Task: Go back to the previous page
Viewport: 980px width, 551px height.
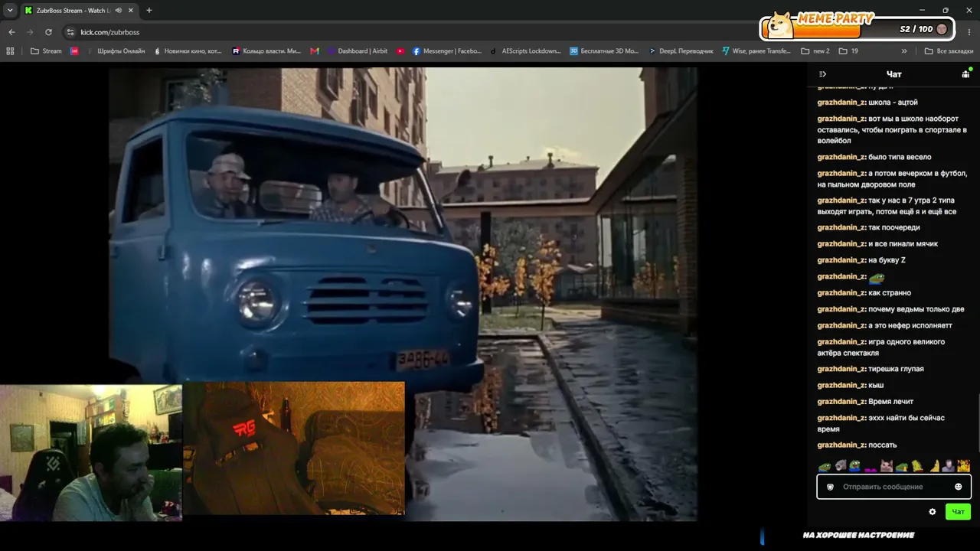Action: click(11, 32)
